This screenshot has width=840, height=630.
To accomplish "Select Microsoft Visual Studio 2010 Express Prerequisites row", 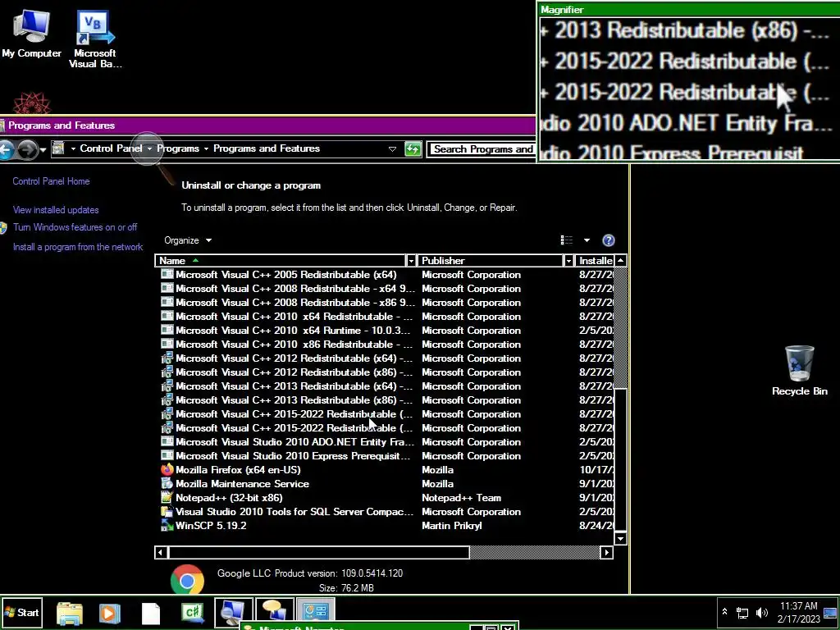I will pyautogui.click(x=387, y=456).
